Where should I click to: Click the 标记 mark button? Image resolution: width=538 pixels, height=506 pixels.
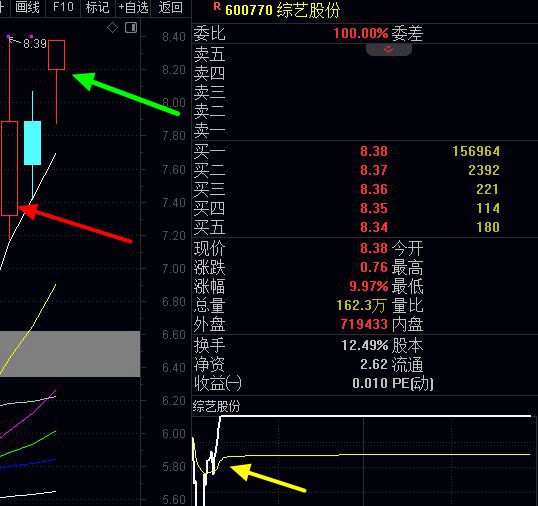(98, 7)
